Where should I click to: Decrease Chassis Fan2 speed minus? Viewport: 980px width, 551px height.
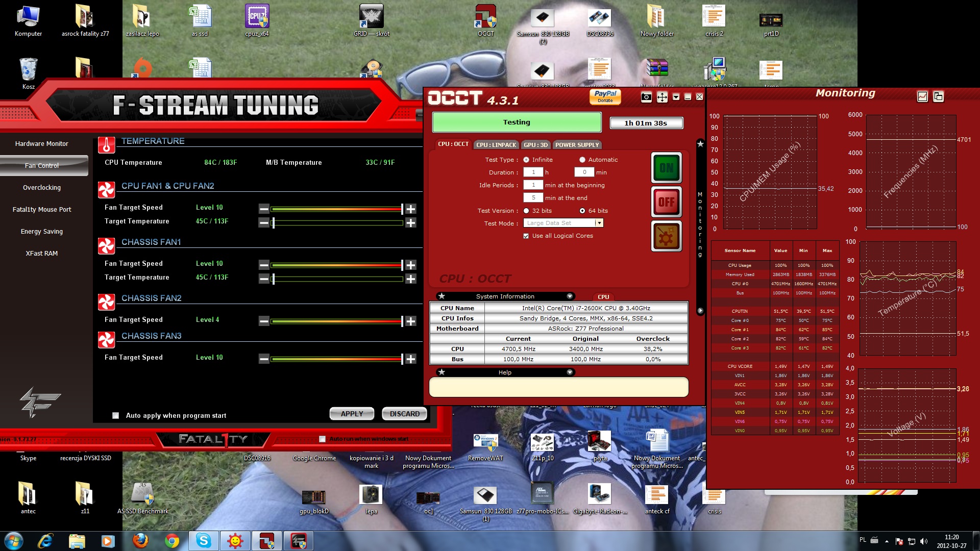click(264, 321)
